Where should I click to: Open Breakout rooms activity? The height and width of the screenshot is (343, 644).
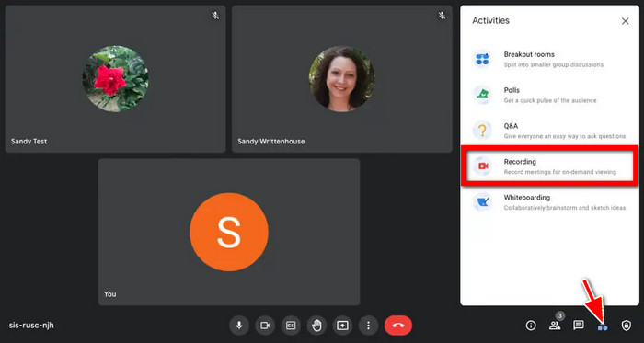pos(549,59)
